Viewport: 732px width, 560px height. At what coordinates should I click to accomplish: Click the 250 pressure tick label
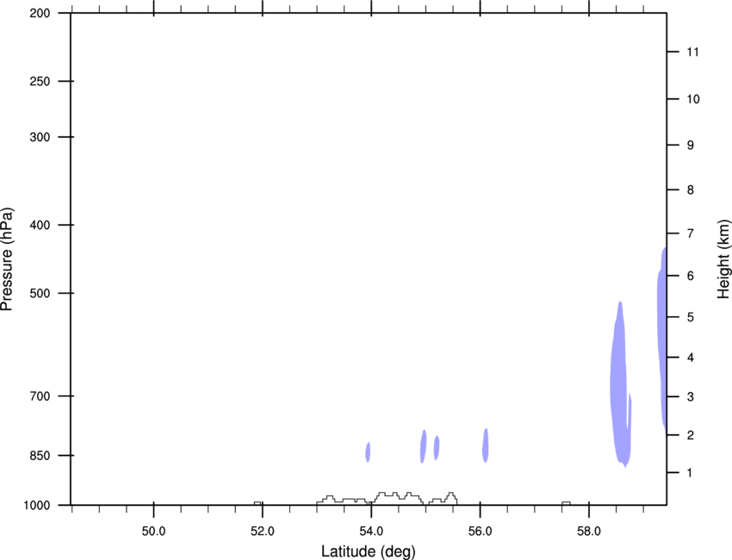(x=40, y=81)
